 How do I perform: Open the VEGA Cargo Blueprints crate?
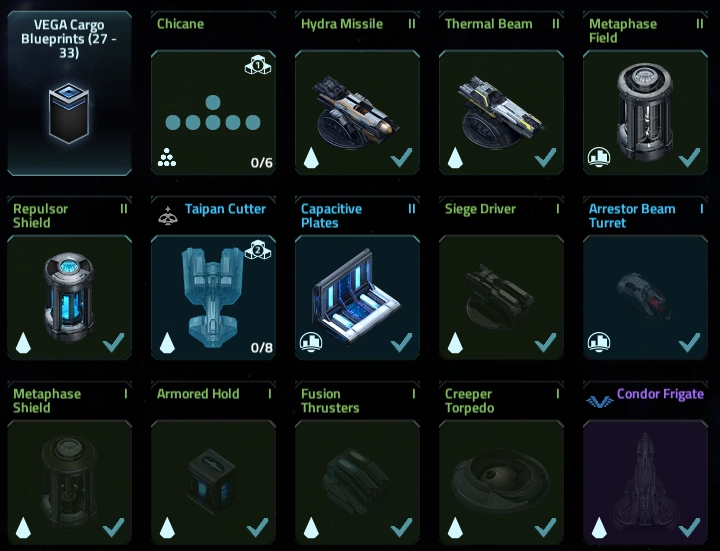pos(69,113)
